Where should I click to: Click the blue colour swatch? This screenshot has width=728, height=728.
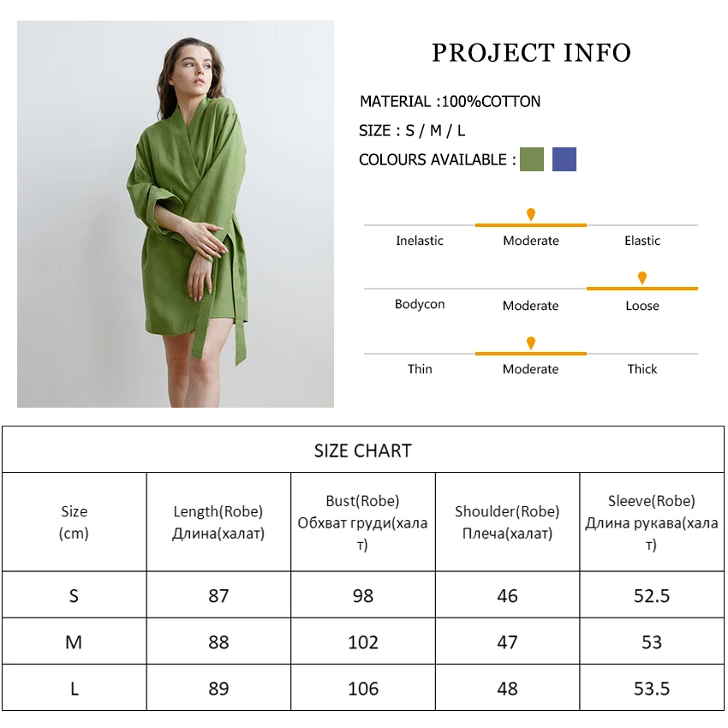pyautogui.click(x=564, y=159)
